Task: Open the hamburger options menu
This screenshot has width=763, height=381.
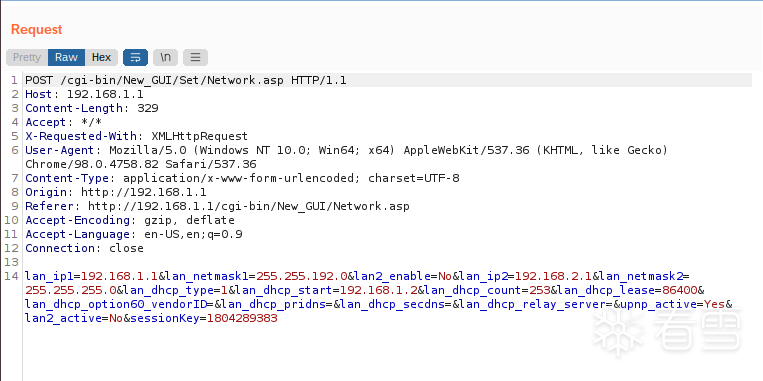Action: (195, 57)
